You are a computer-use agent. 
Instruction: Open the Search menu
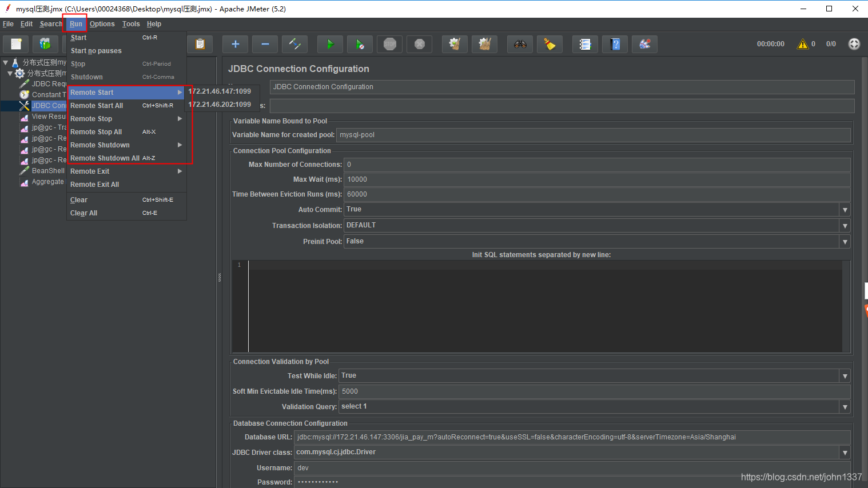[51, 24]
